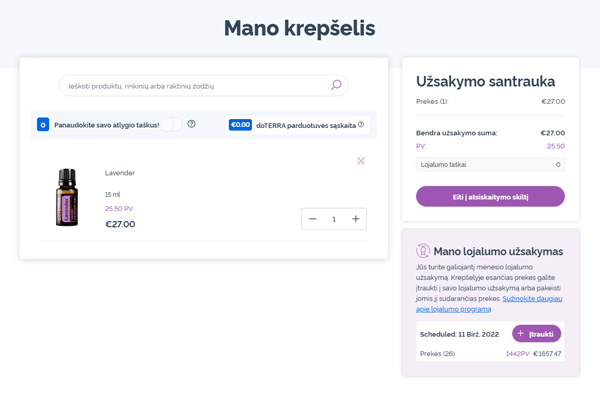
Task: Open help icon next to reward points toggle
Action: pos(191,124)
